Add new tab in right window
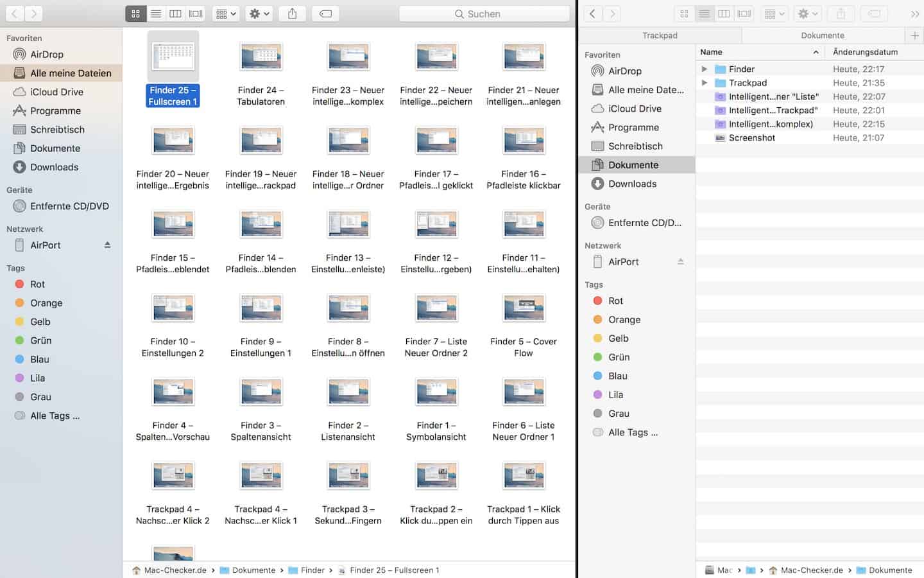924x578 pixels. click(x=914, y=35)
